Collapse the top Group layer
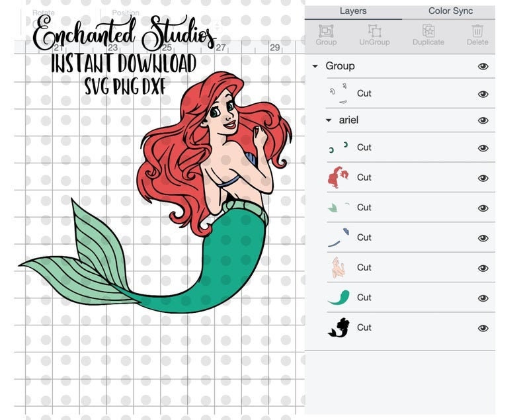Viewport: 525px width, 420px height. click(x=315, y=66)
